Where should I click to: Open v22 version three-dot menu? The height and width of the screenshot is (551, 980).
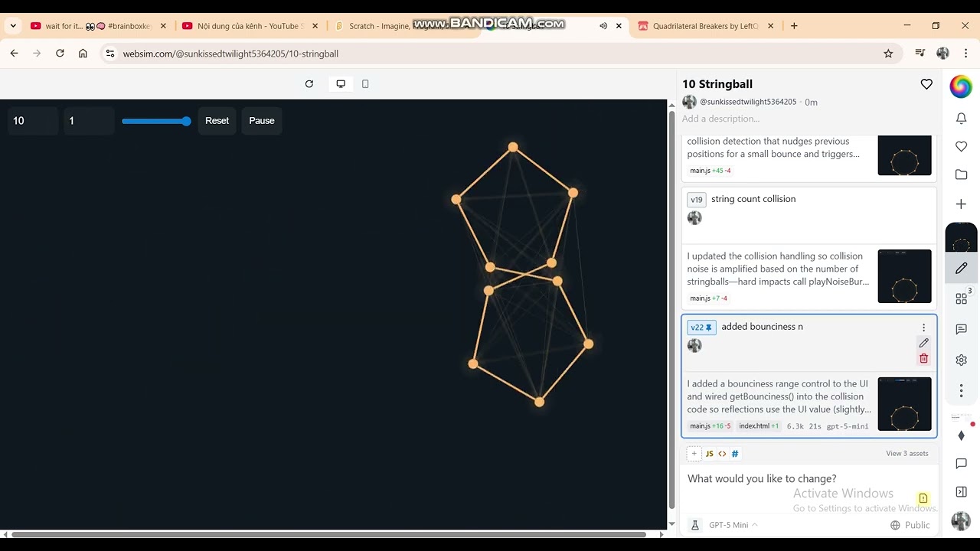(x=923, y=328)
